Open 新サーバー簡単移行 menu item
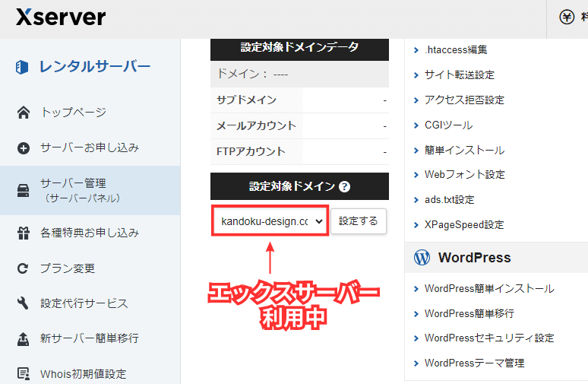 [90, 338]
